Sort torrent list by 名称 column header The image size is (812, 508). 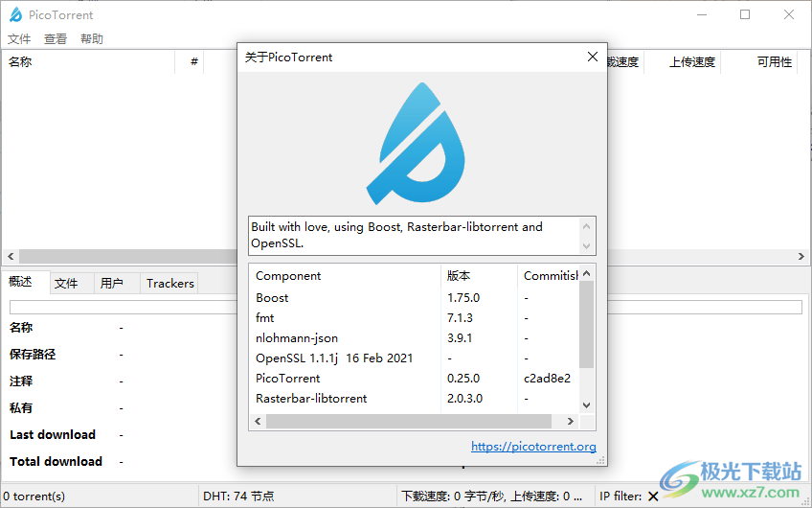tap(88, 62)
